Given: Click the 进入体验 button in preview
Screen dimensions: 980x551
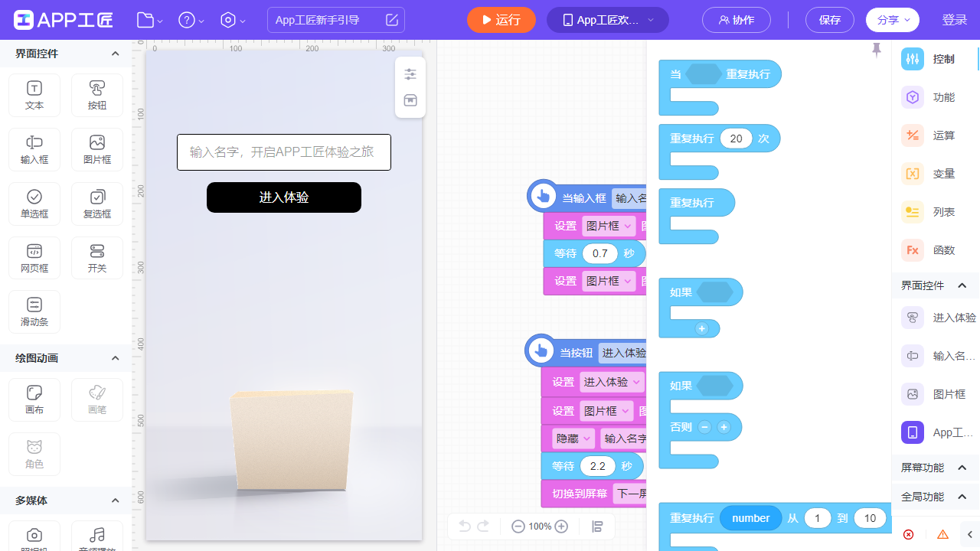Looking at the screenshot, I should click(284, 197).
